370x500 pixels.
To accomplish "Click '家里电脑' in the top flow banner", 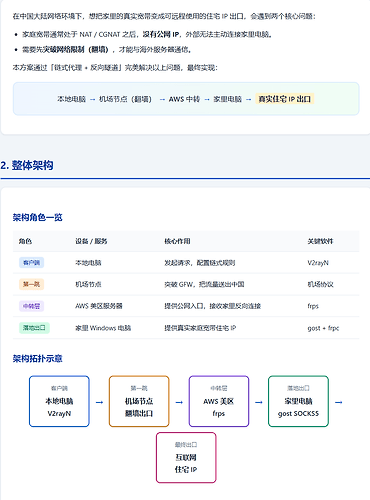I will point(227,99).
